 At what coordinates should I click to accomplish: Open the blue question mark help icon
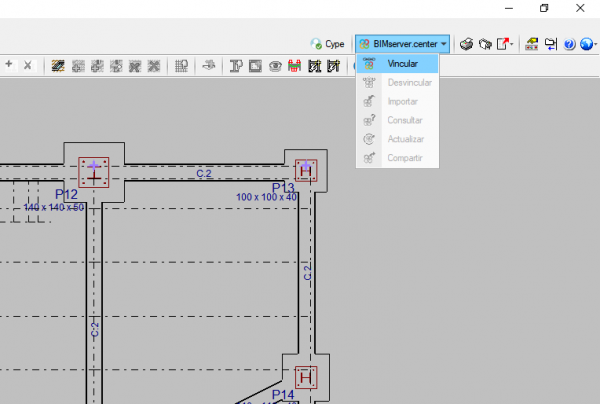(569, 44)
